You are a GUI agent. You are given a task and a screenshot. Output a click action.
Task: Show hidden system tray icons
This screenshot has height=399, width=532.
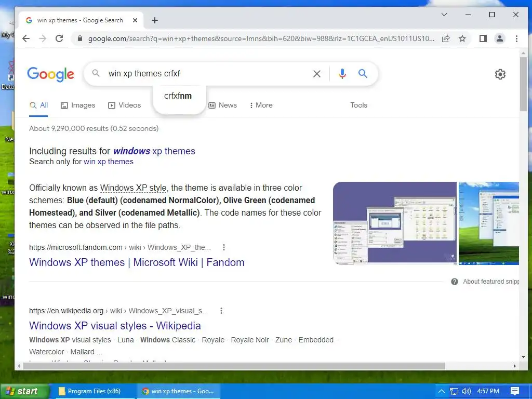[x=442, y=391]
